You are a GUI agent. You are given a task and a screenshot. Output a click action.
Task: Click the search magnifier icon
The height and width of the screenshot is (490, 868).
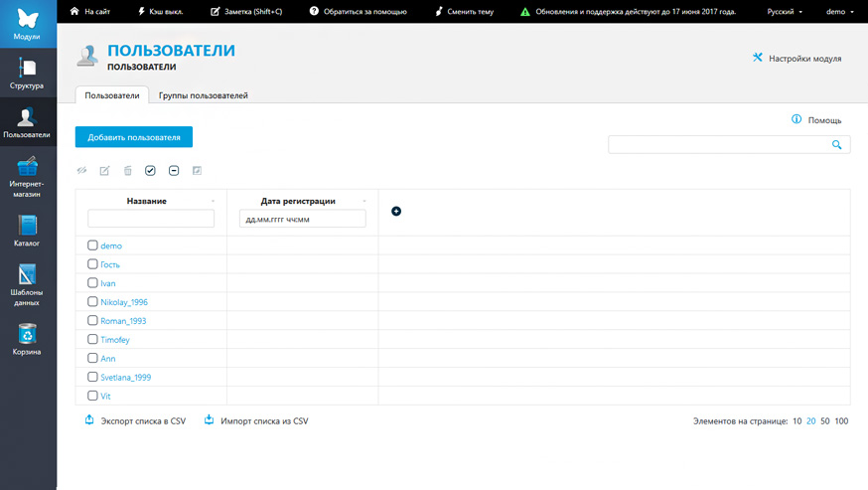click(x=836, y=145)
